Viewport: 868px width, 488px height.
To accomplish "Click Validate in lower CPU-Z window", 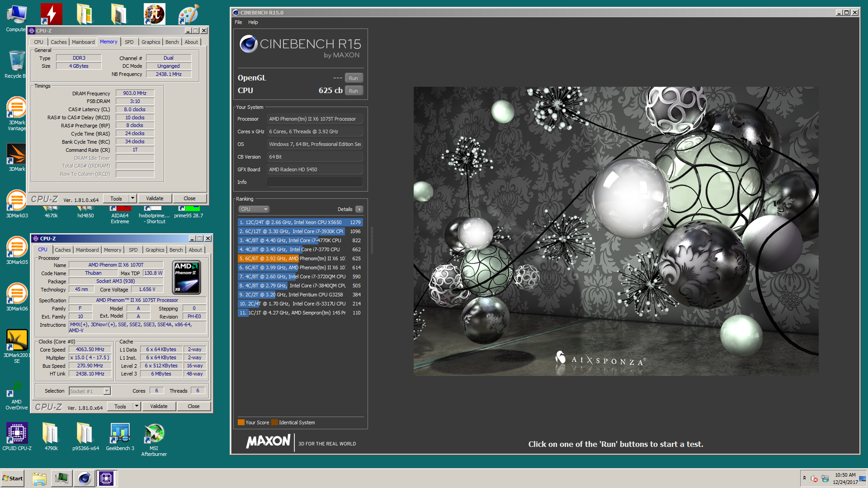I will (x=159, y=406).
